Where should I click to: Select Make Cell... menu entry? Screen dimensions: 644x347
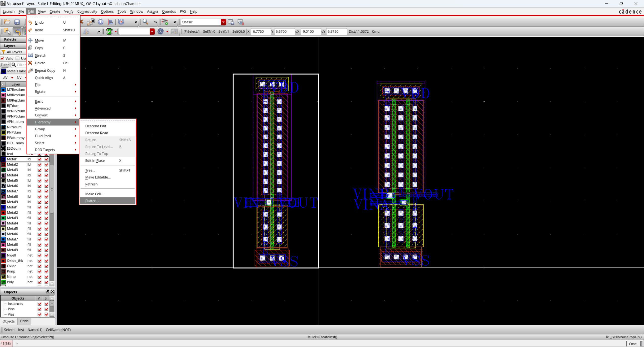click(108, 194)
